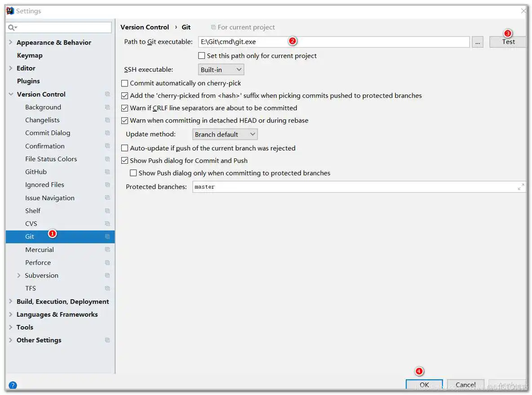
Task: Open the Update method dropdown
Action: (x=225, y=135)
